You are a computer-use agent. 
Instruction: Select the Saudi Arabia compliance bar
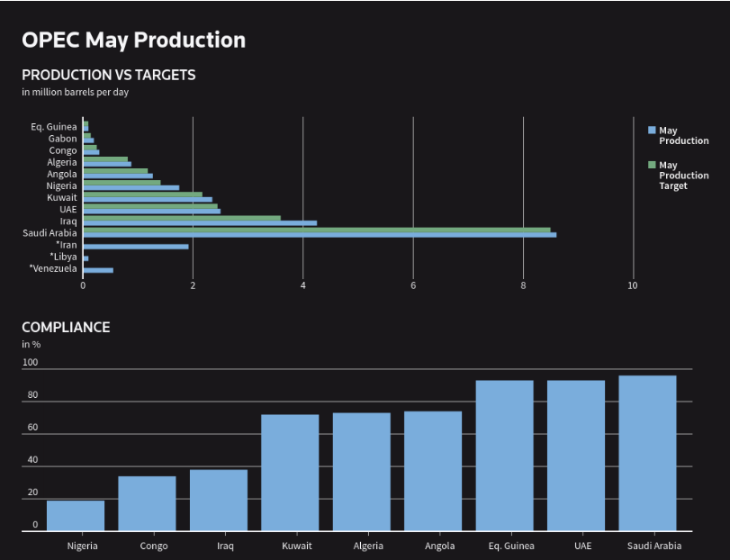(x=647, y=453)
